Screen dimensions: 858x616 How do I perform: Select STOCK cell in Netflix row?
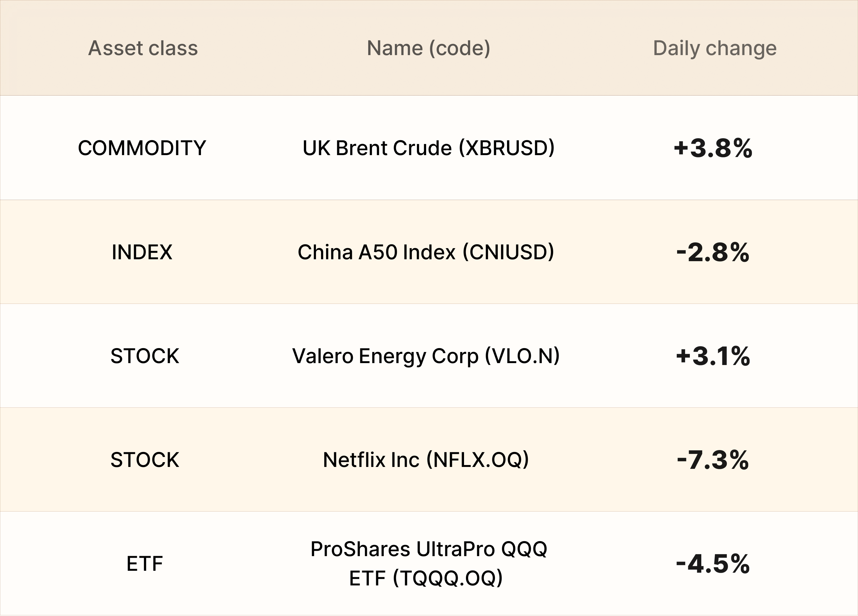(145, 460)
